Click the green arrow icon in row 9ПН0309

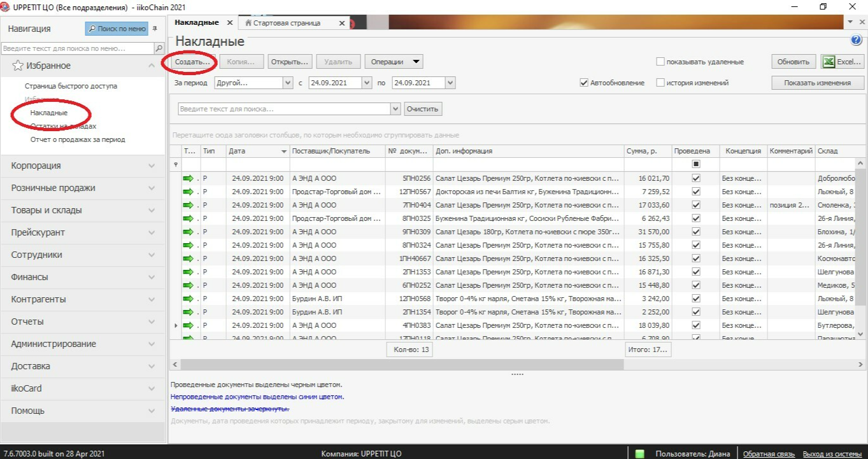(188, 232)
